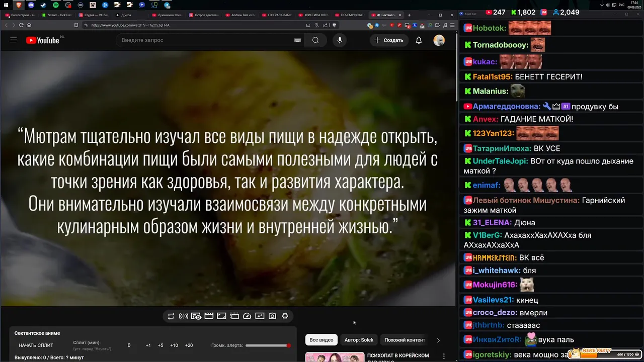The image size is (644, 362).
Task: Switch to the Stream - Kick Dashboard tab
Action: [x=57, y=15]
